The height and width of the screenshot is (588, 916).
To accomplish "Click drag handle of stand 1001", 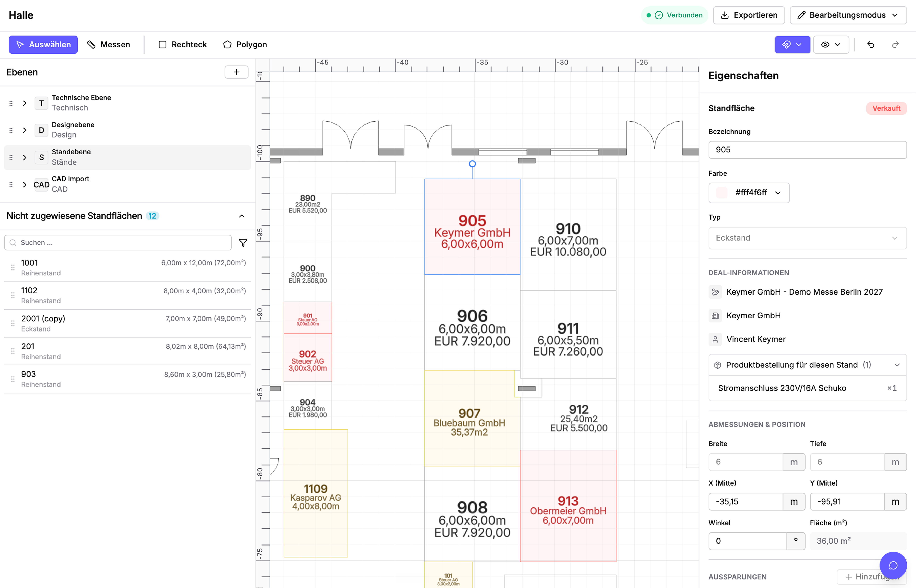I will 13,268.
